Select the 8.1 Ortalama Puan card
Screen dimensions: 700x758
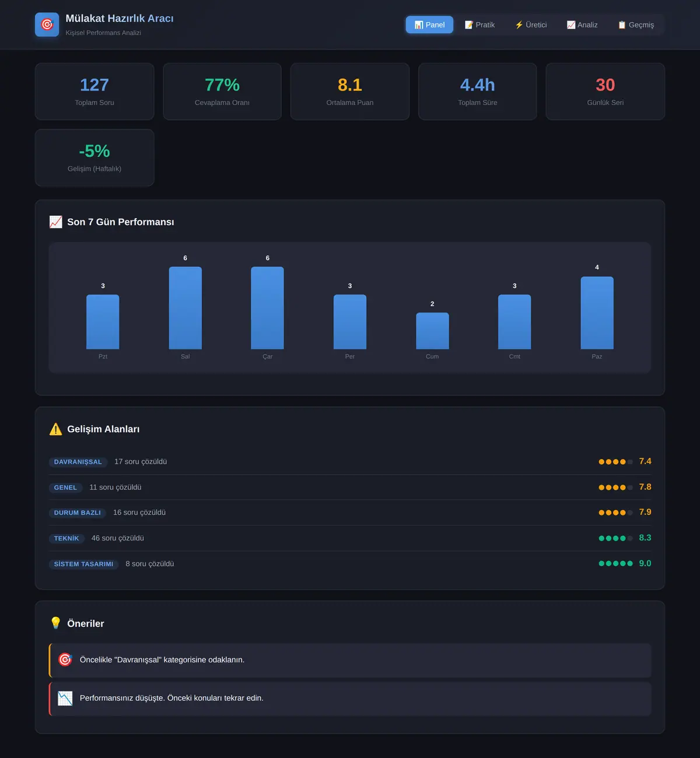(x=350, y=92)
